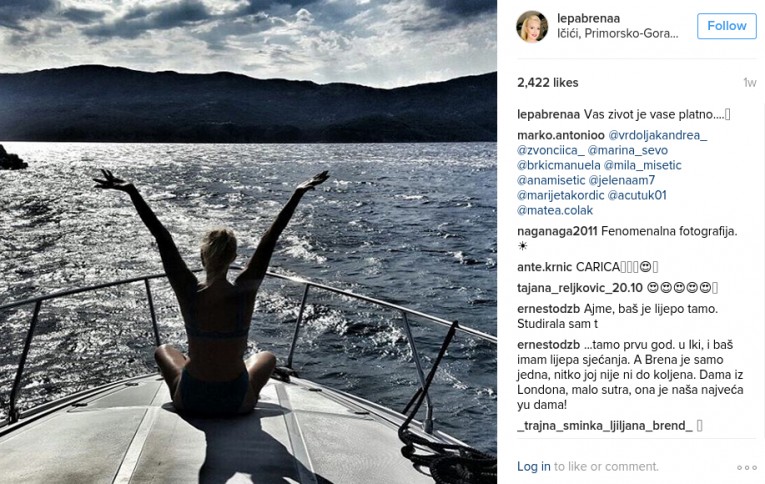Click the 2,422 likes count
This screenshot has height=484, width=765.
pyautogui.click(x=547, y=83)
